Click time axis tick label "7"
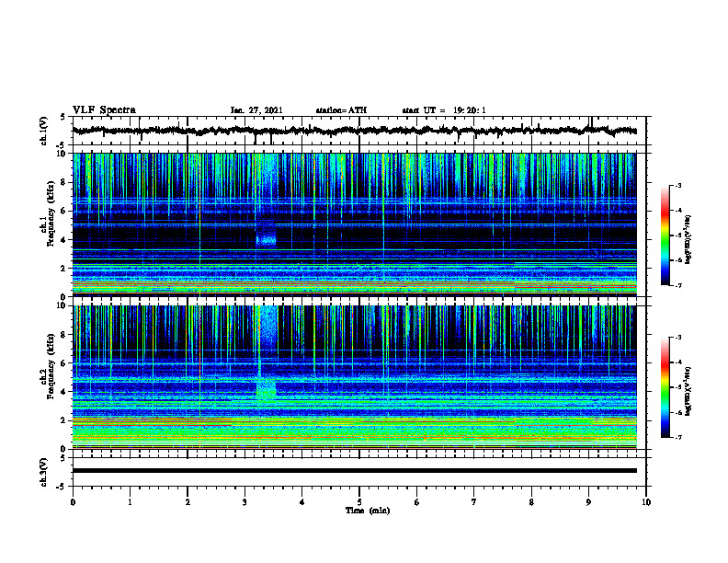Viewport: 728px width, 563px height. [x=474, y=502]
